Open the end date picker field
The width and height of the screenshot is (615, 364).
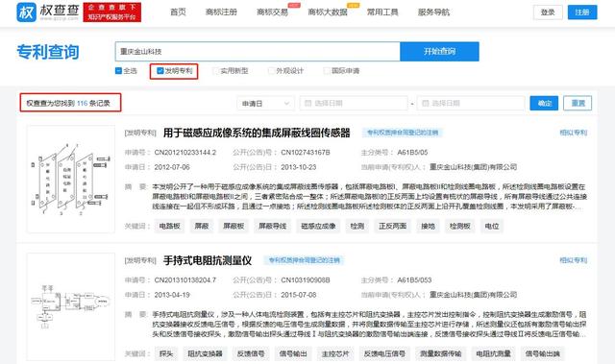pyautogui.click(x=471, y=104)
